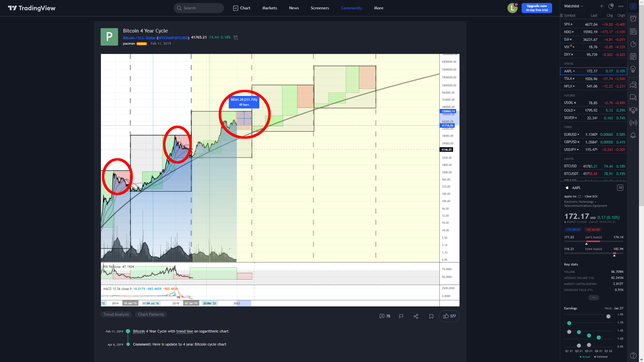Like the idea with thumbs up 377
The image size is (644, 362).
(x=449, y=316)
